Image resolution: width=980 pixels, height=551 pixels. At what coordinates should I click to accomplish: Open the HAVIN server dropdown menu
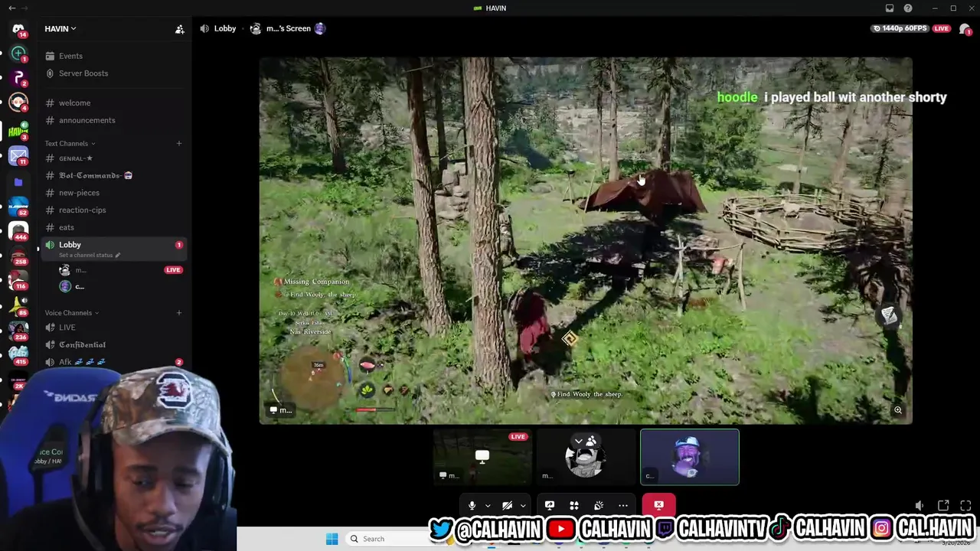click(x=60, y=29)
